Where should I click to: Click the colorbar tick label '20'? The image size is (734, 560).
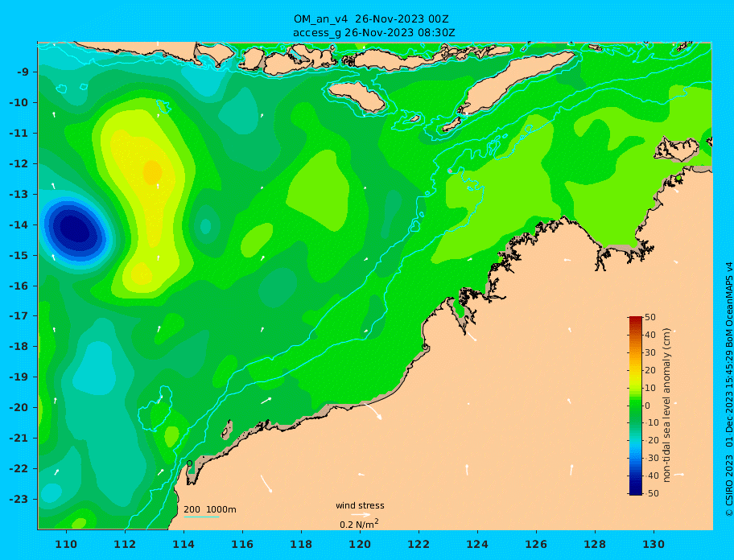650,370
